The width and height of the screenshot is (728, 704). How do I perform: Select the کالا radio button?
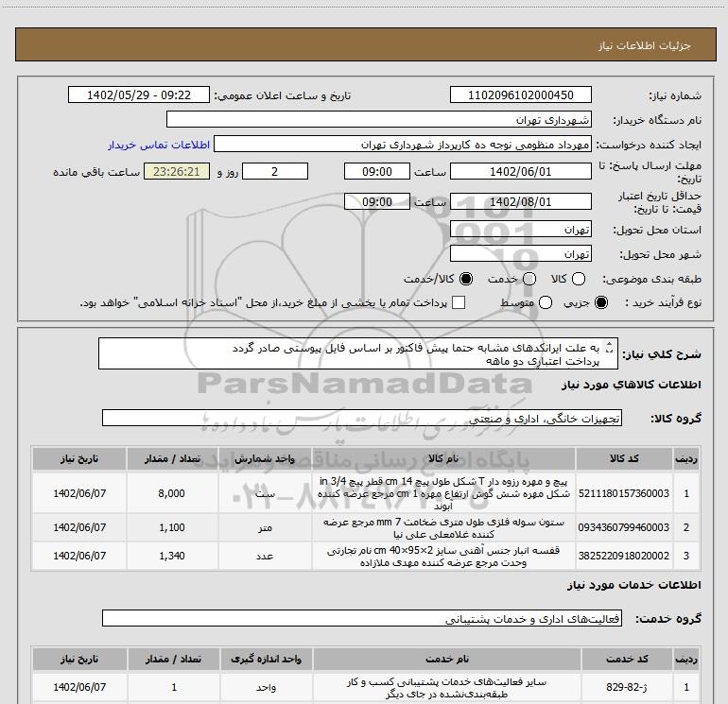click(x=579, y=279)
